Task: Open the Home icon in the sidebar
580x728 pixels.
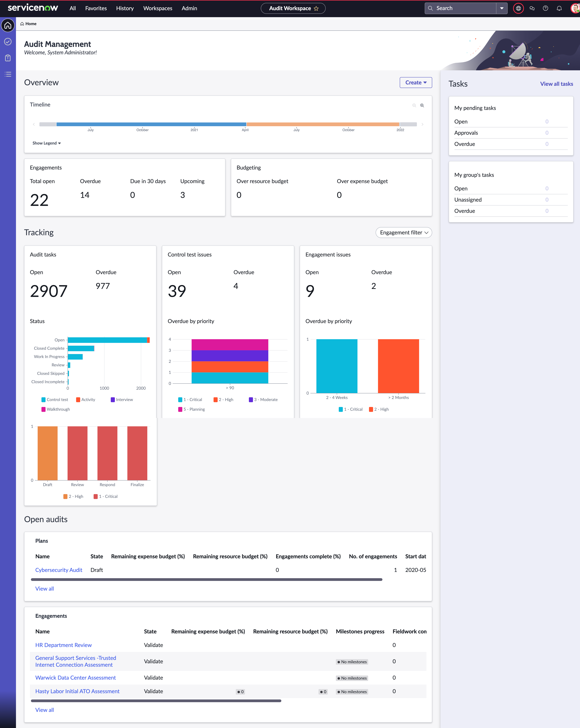Action: click(x=8, y=25)
